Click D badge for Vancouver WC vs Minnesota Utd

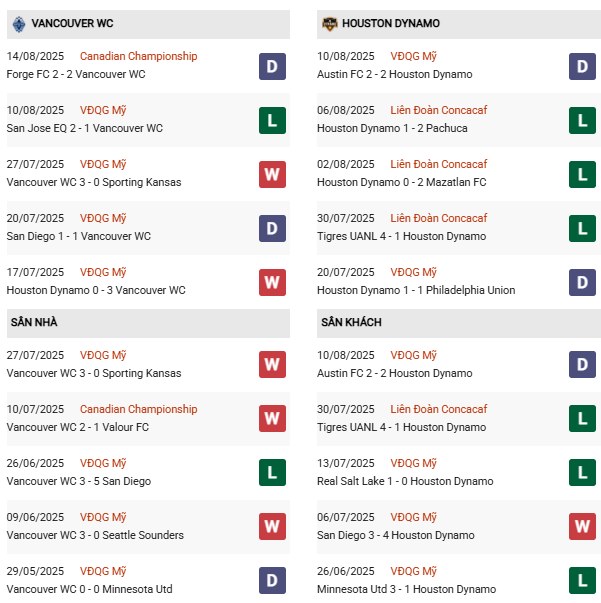click(x=272, y=581)
